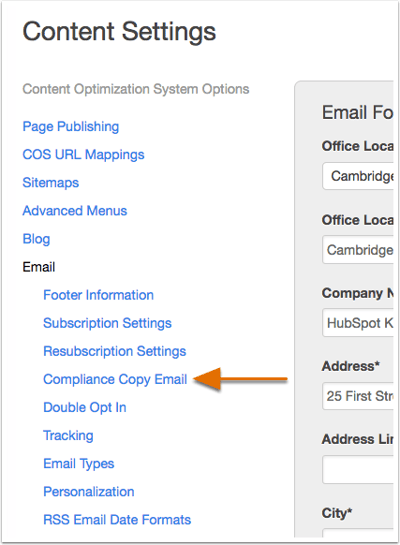
Task: Open the Sitemaps section
Action: coord(51,182)
